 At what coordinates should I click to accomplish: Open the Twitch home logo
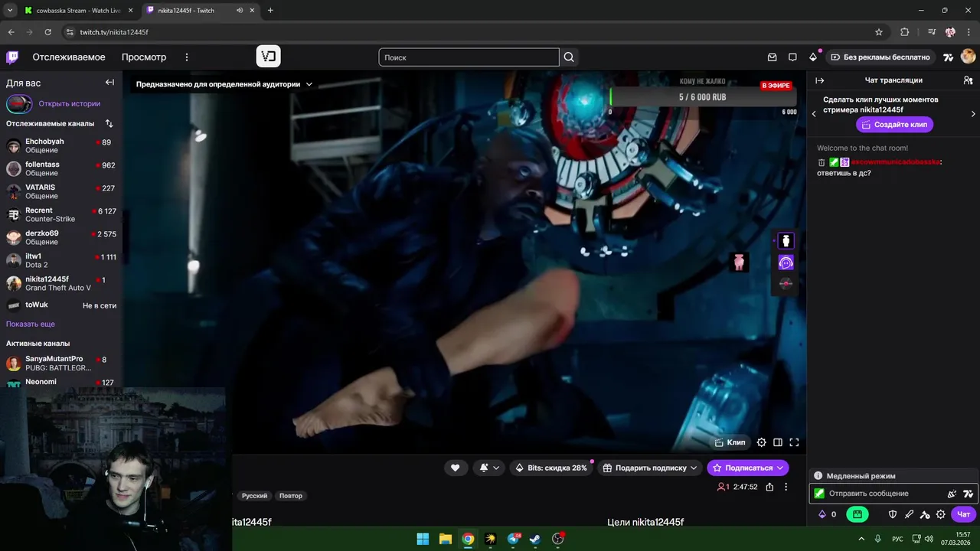pos(12,57)
